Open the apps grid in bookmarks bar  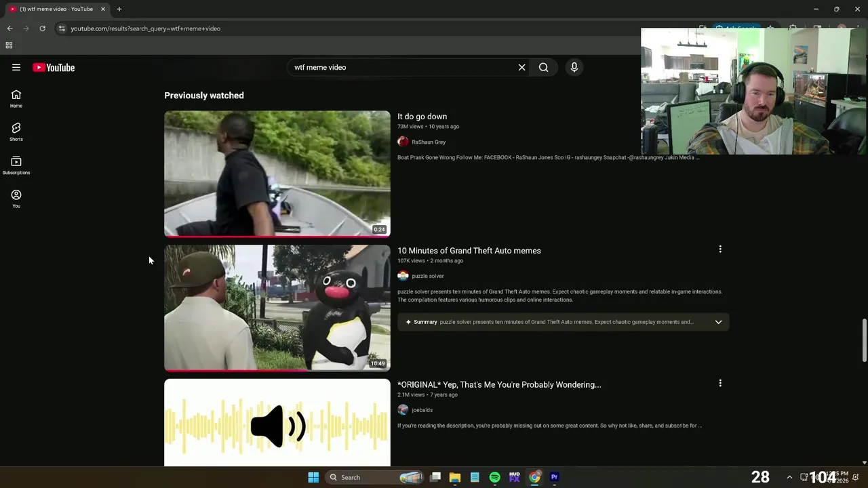coord(9,45)
